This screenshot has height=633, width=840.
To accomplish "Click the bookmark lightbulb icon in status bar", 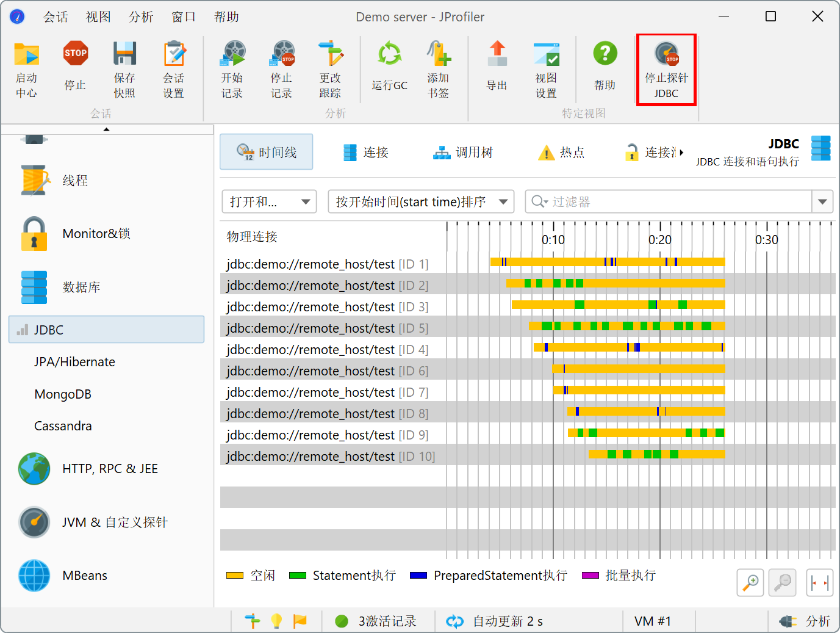I will (276, 621).
